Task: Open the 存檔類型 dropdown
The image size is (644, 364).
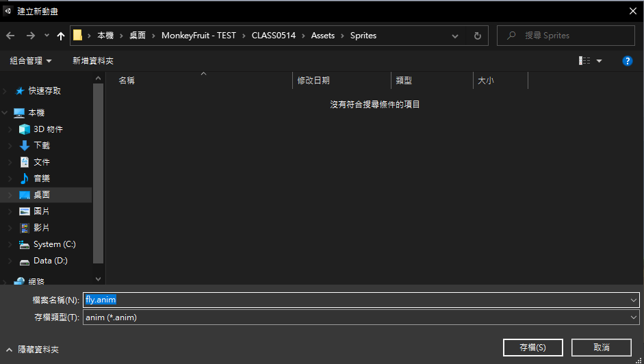Action: [361, 317]
